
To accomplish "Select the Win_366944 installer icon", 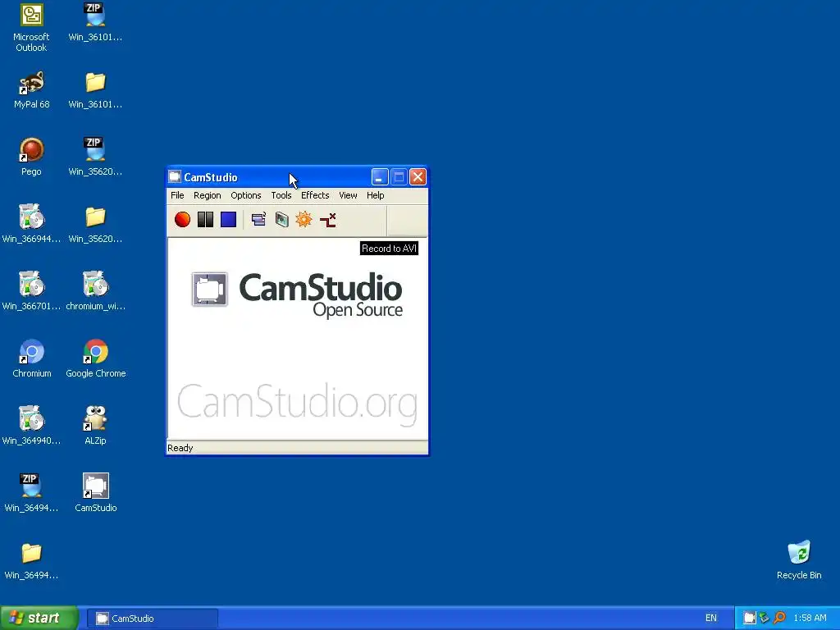I will 31,225.
